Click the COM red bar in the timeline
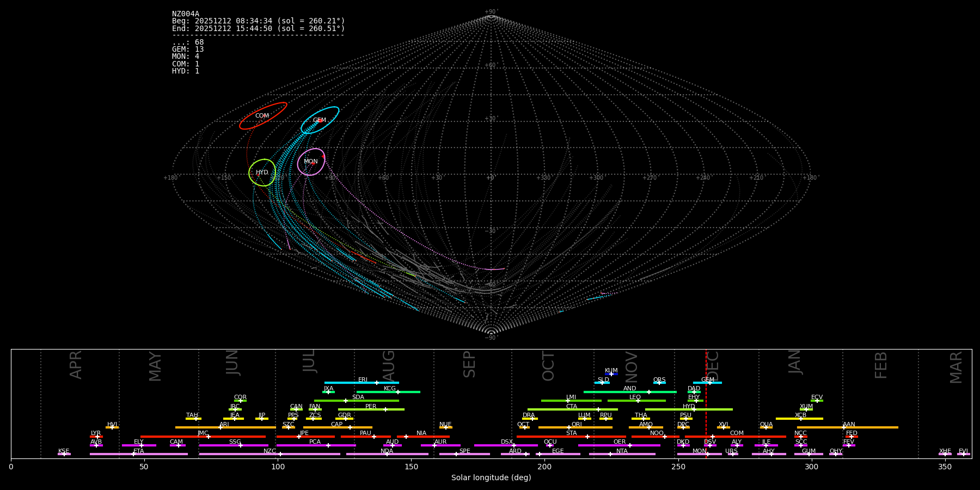 click(x=736, y=437)
